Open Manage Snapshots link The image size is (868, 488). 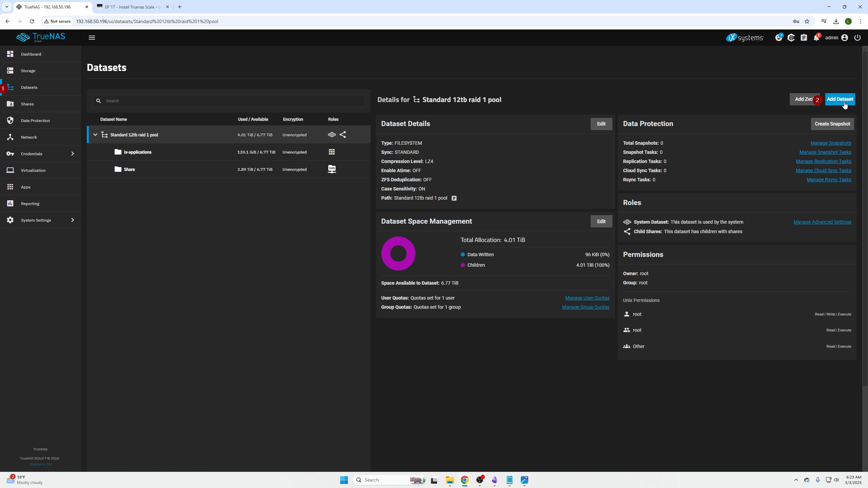tap(831, 143)
